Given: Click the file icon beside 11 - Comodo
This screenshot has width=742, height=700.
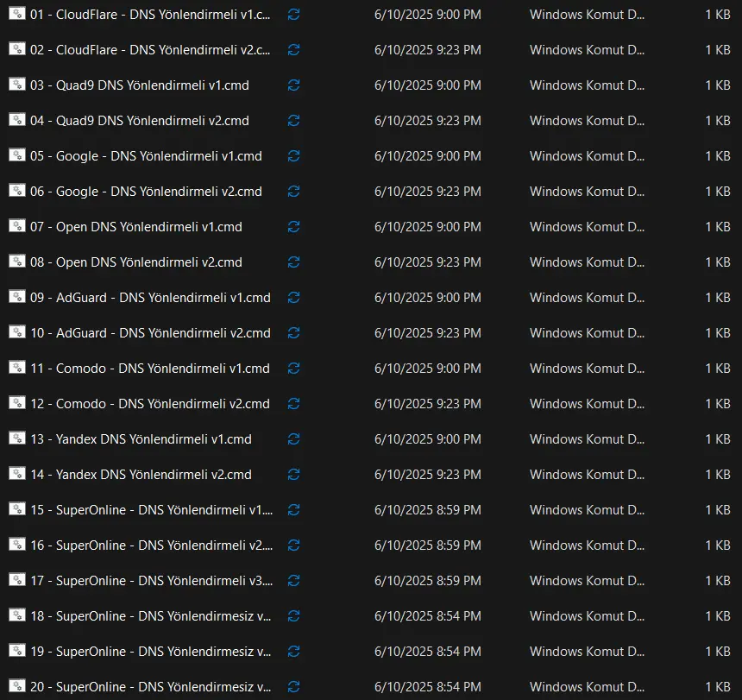Looking at the screenshot, I should click(17, 368).
